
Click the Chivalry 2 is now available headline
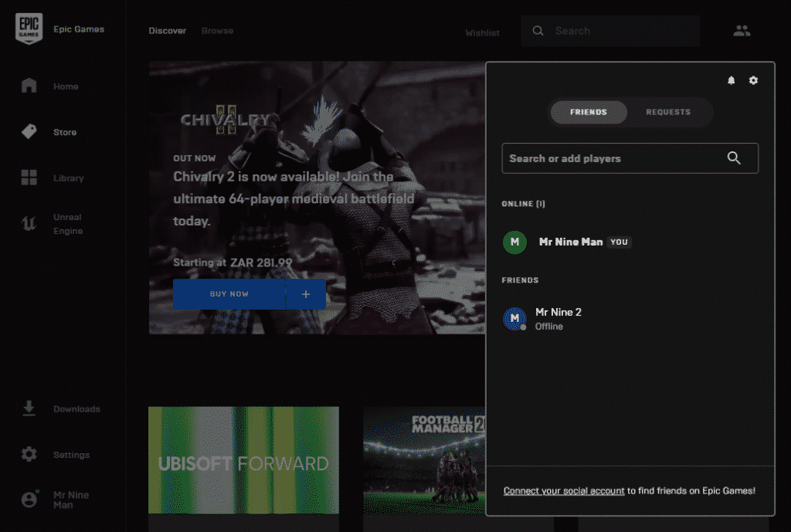[294, 198]
